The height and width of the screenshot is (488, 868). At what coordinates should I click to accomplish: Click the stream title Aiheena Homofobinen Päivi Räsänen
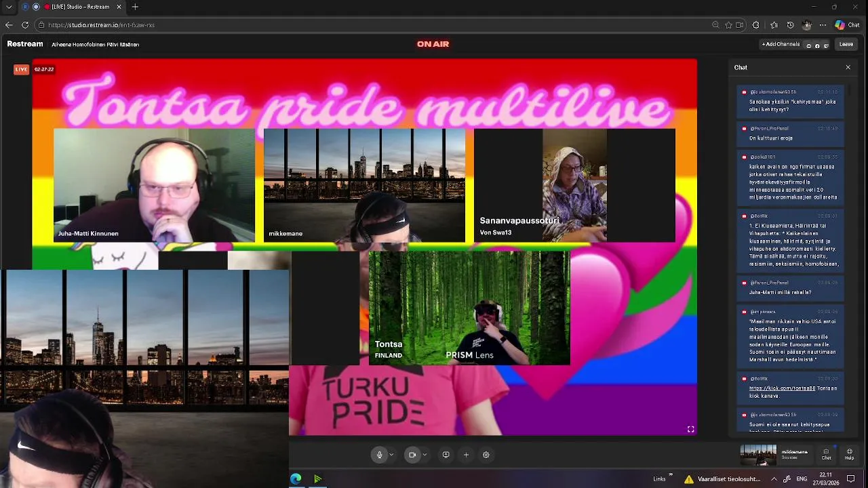coord(96,45)
